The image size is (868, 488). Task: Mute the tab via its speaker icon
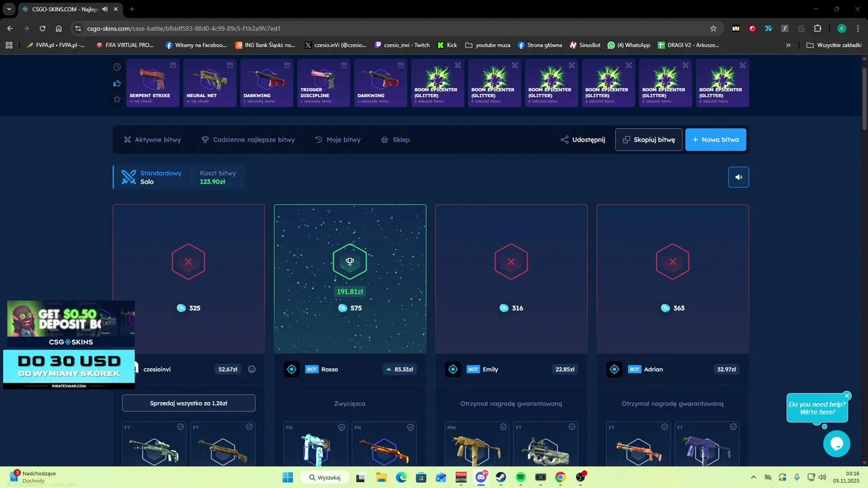105,9
